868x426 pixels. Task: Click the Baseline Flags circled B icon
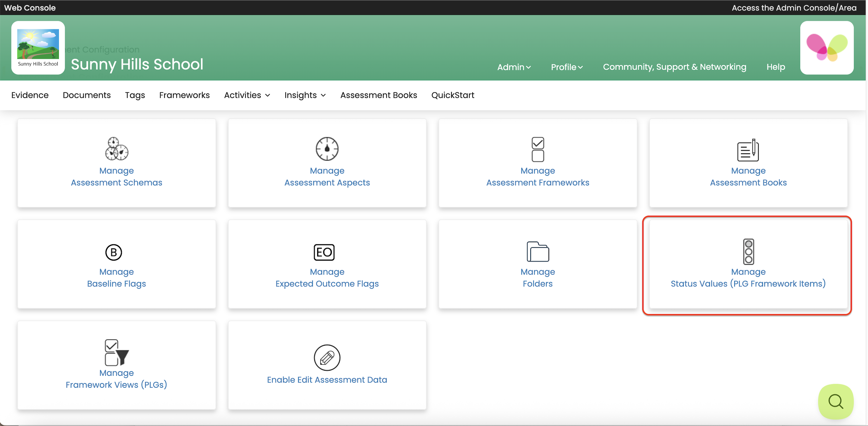point(114,252)
